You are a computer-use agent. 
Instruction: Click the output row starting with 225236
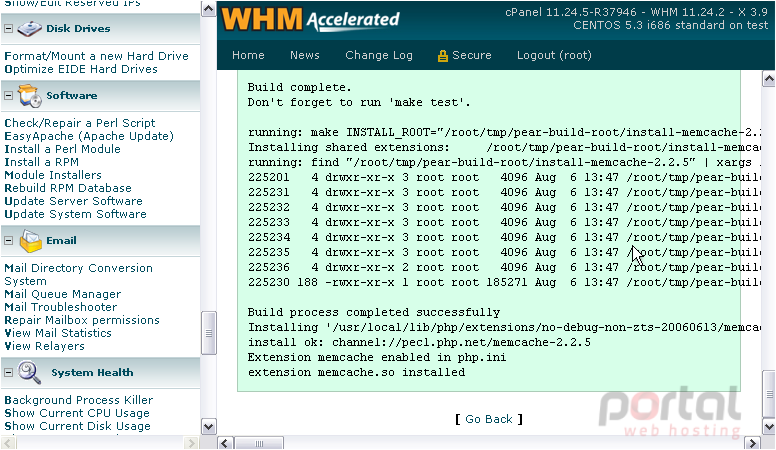point(504,267)
